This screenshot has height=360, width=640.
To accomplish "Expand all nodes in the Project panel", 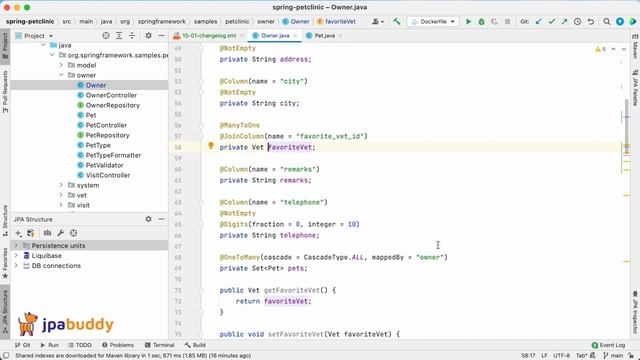I will click(x=119, y=36).
